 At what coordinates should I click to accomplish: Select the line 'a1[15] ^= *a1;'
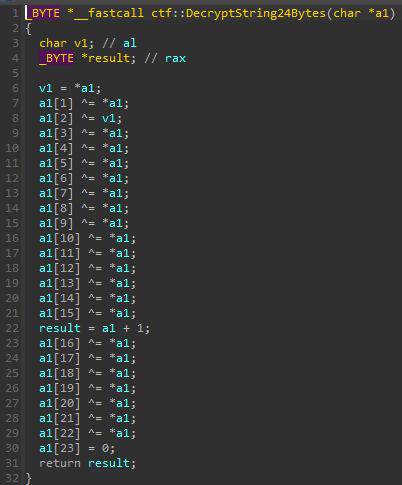[x=88, y=313]
